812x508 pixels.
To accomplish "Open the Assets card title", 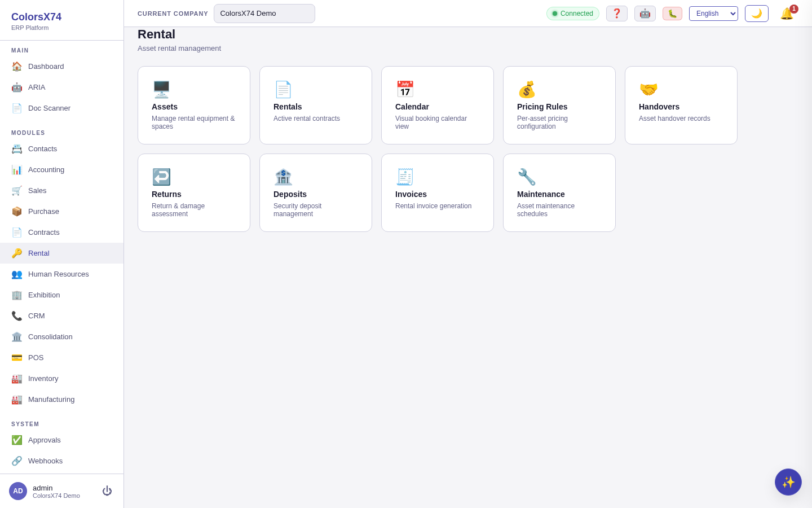I will tap(165, 107).
